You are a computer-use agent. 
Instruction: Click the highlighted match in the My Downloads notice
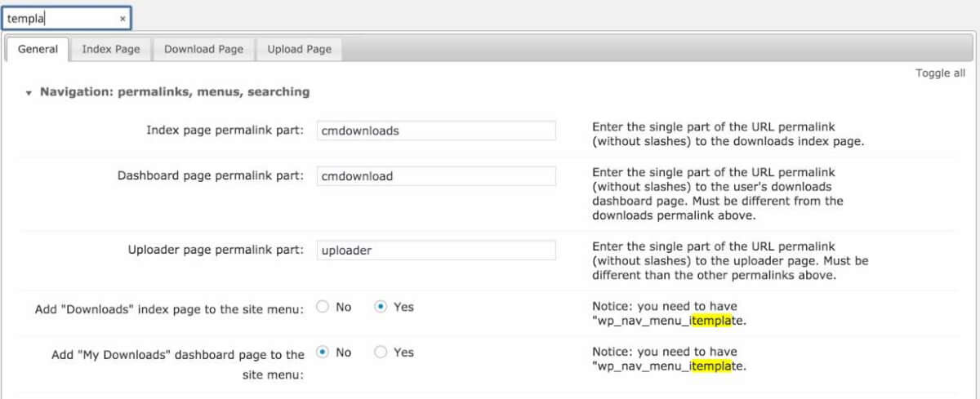(x=712, y=366)
